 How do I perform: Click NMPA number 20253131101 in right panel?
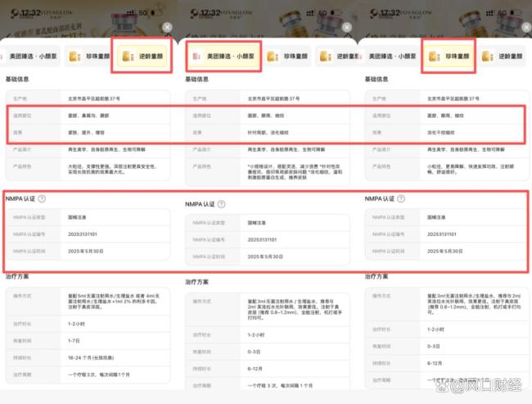coord(442,234)
